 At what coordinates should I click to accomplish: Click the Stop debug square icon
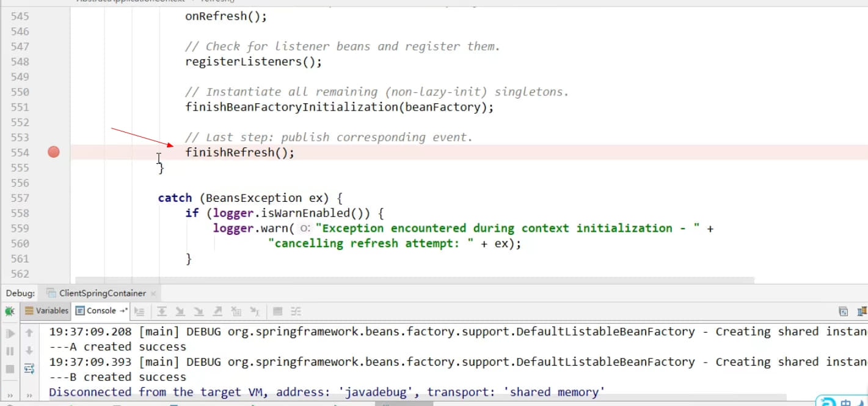(x=10, y=369)
